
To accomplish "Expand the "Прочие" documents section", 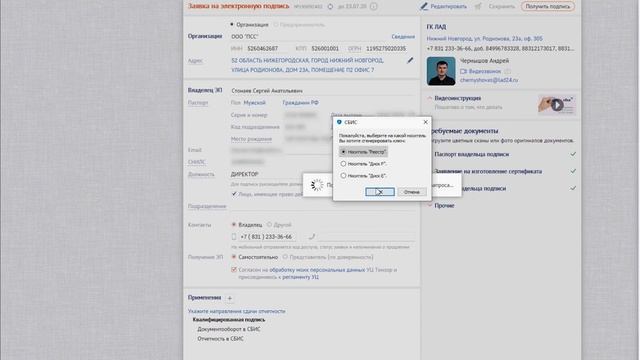I will 429,205.
